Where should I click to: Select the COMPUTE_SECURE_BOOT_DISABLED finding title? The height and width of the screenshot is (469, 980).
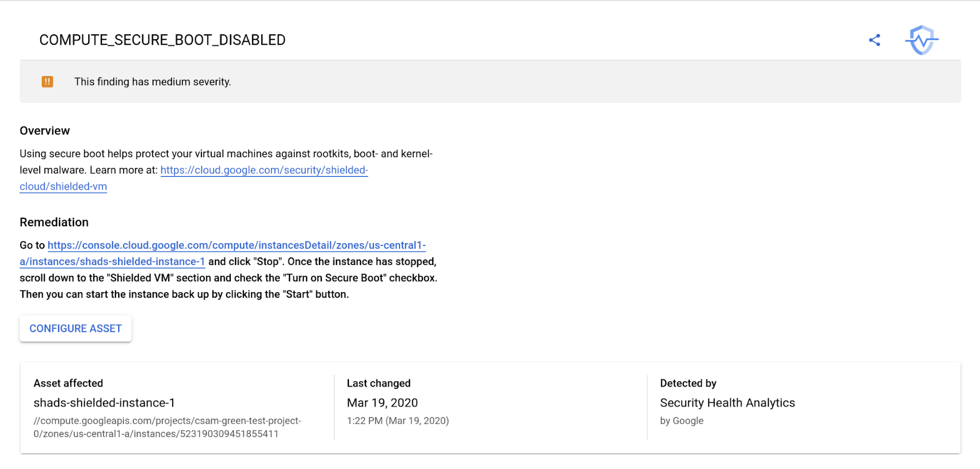coord(162,39)
